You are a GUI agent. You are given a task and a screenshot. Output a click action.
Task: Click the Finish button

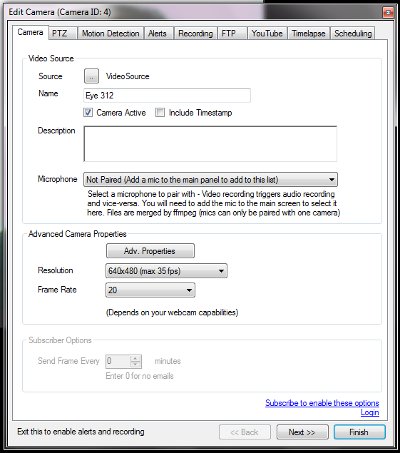click(x=360, y=432)
